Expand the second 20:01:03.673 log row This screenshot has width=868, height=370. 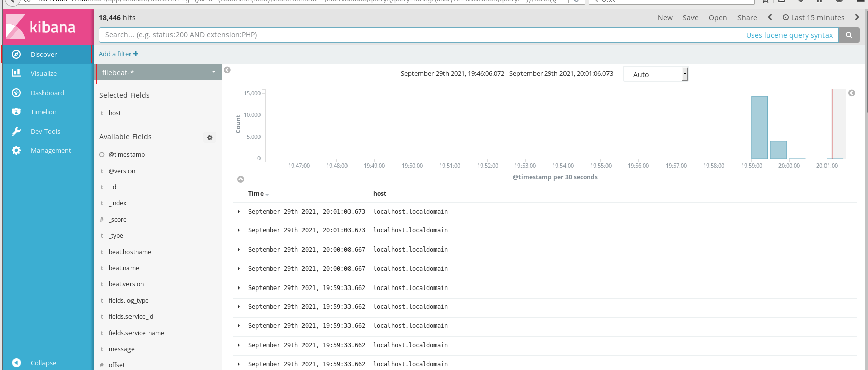coord(238,230)
